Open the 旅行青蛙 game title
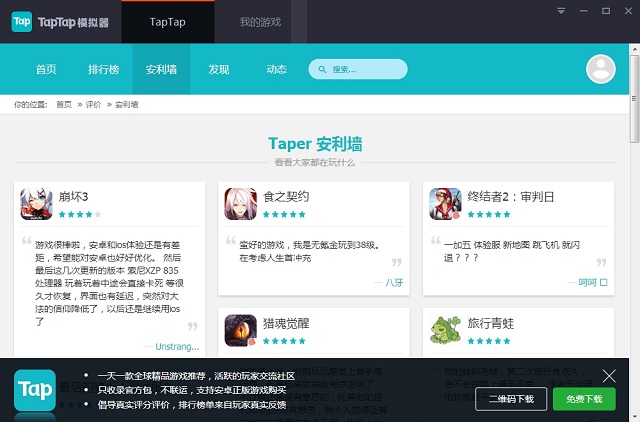This screenshot has width=640, height=422. (491, 324)
